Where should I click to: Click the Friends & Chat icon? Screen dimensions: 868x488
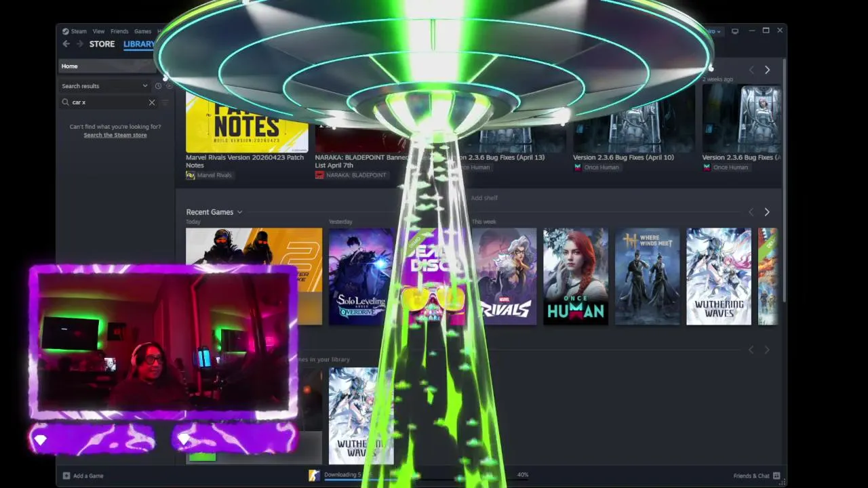[x=776, y=476]
